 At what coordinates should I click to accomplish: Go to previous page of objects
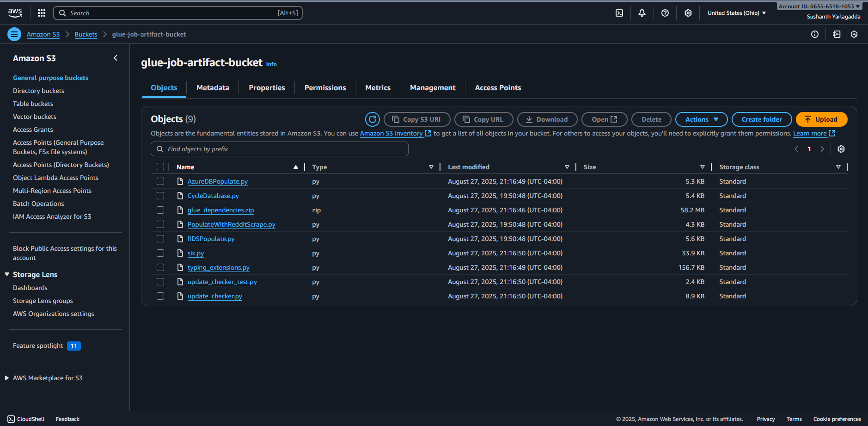[796, 149]
